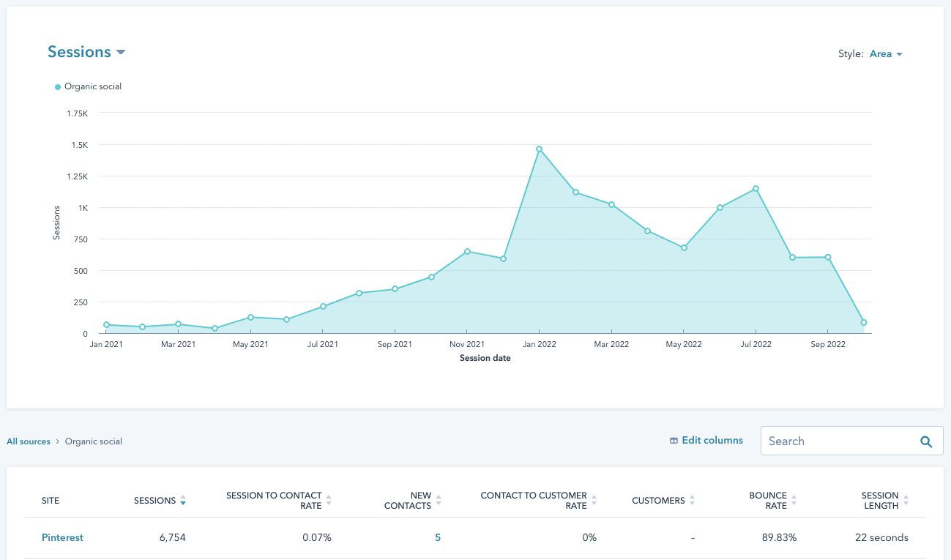Click the 0.07% contact rate value
Screen dimensions: 951x560
(317, 537)
